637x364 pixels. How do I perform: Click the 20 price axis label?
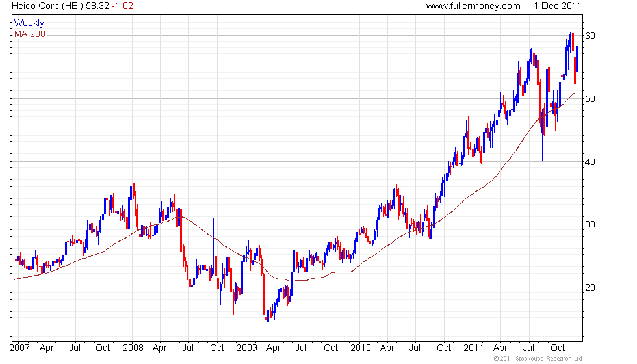pos(590,287)
